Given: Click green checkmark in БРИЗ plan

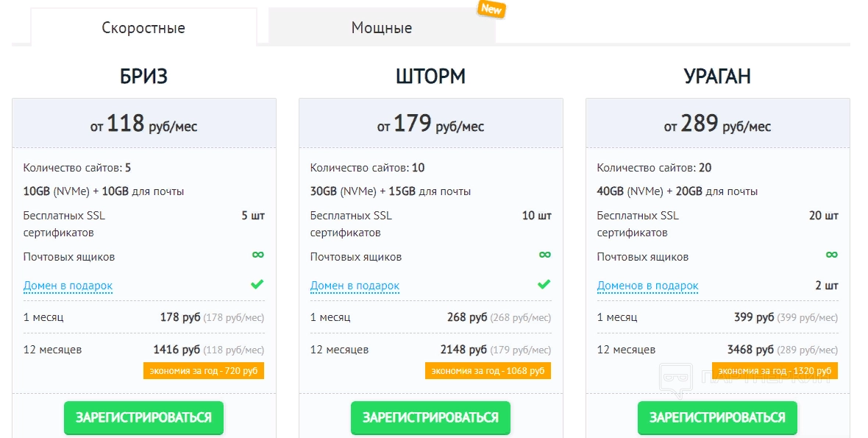Looking at the screenshot, I should [257, 284].
